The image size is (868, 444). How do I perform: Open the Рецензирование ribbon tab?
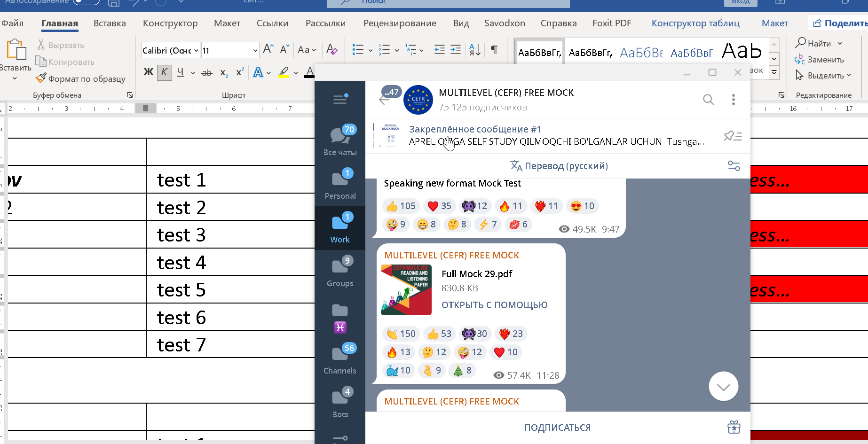[400, 23]
